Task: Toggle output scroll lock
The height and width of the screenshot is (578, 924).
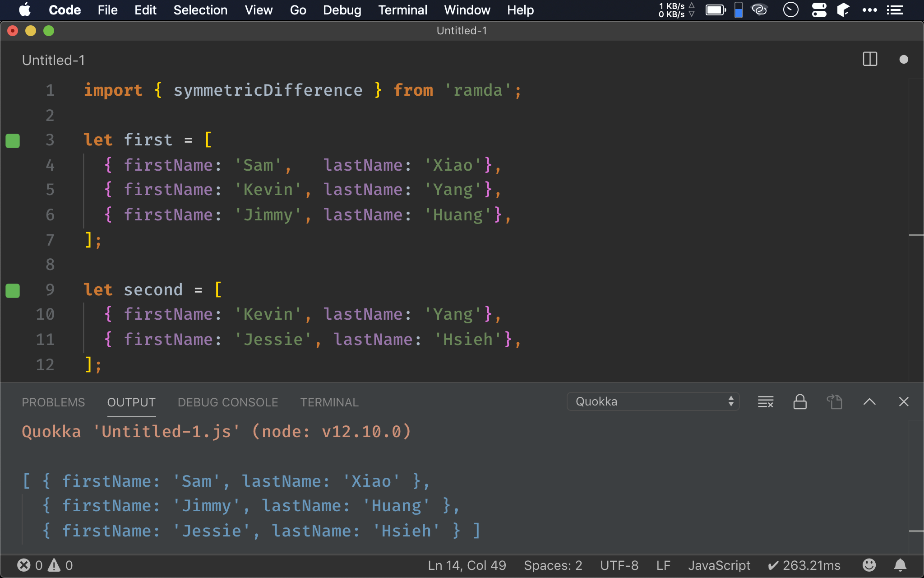Action: (x=800, y=401)
